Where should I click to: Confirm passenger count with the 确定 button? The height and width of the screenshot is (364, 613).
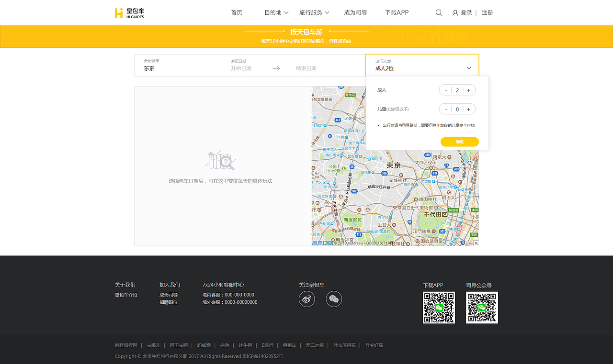459,141
